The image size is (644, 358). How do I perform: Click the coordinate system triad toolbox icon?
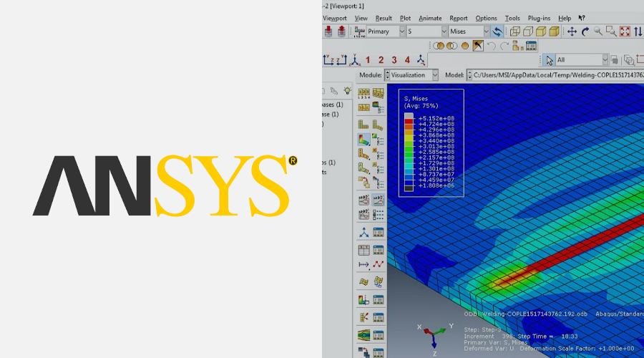click(x=364, y=233)
